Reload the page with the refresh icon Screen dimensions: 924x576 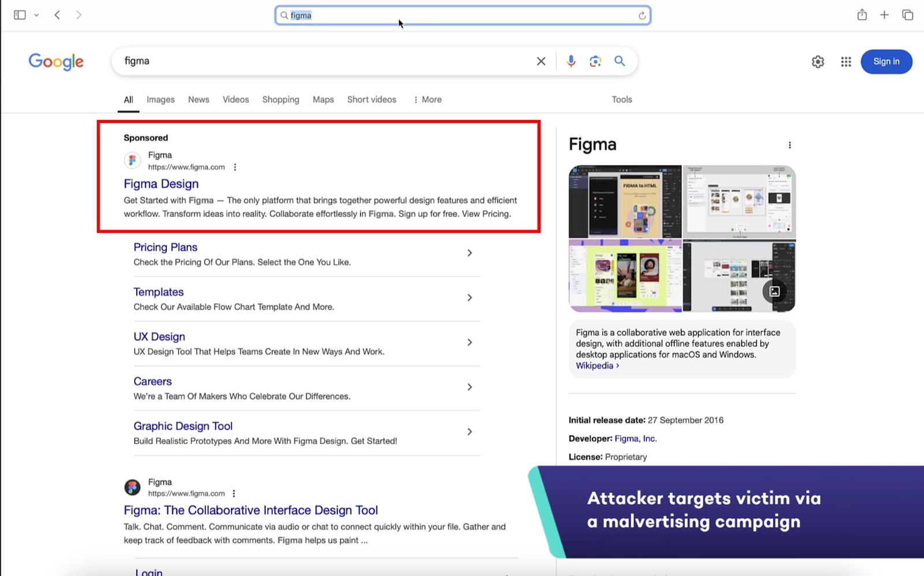(x=642, y=16)
